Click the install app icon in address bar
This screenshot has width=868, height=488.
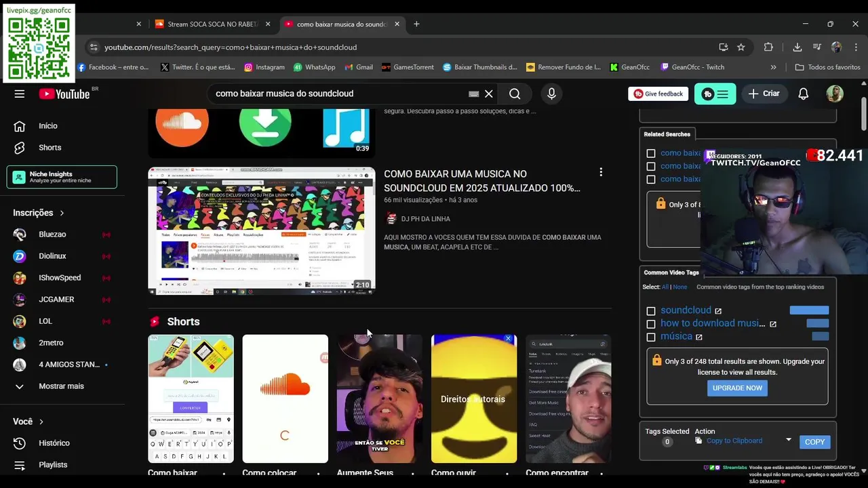[x=724, y=47]
